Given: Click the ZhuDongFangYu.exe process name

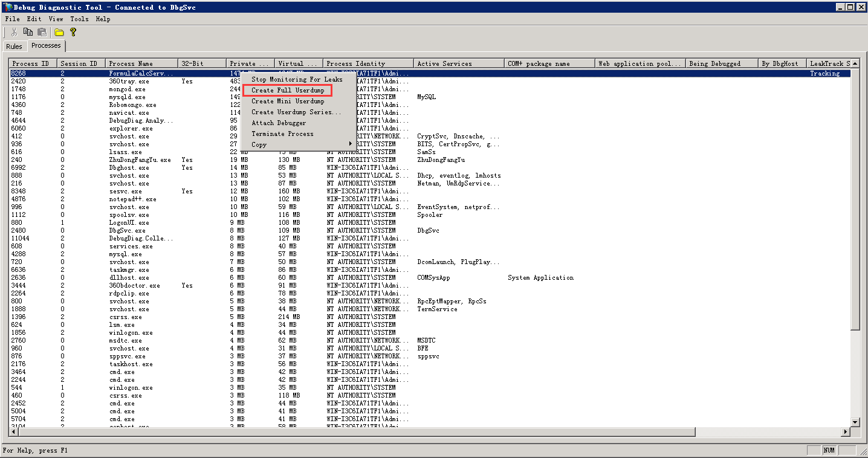Looking at the screenshot, I should click(140, 160).
